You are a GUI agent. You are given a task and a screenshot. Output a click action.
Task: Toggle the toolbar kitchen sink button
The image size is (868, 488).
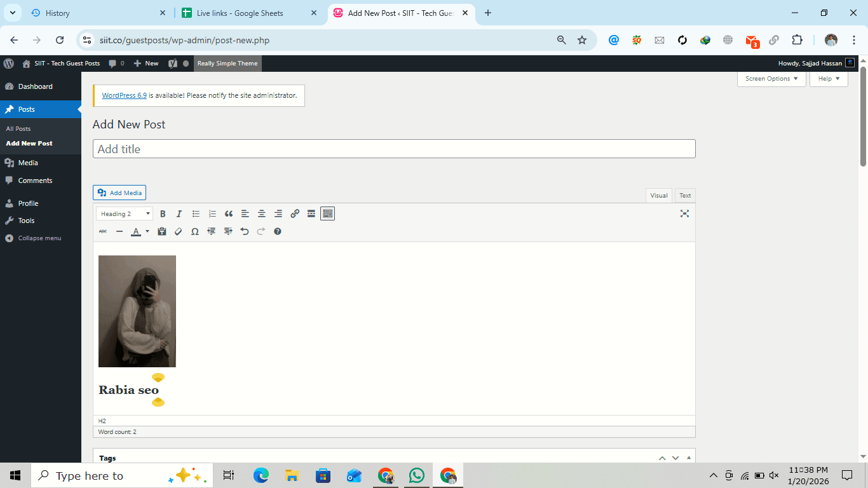(327, 214)
